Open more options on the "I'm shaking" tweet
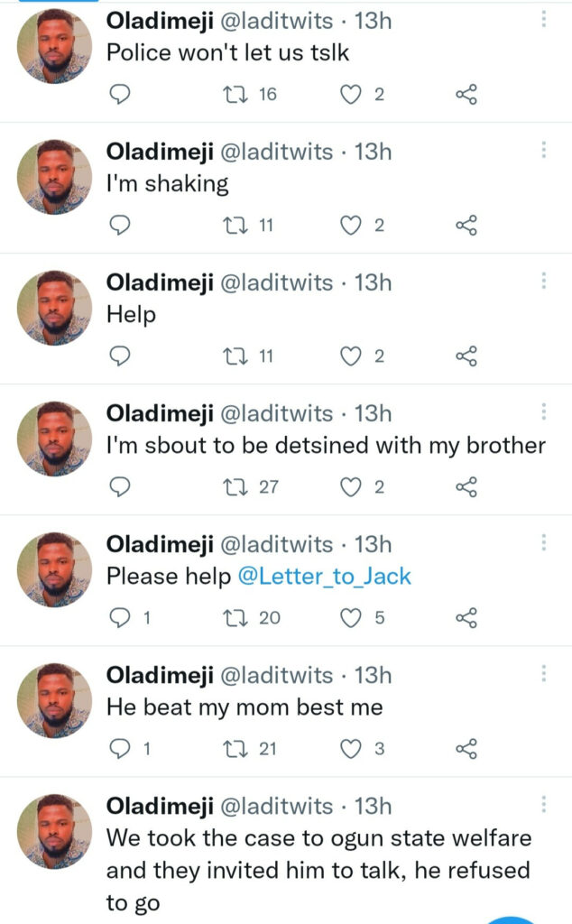The width and height of the screenshot is (572, 924). tap(543, 151)
